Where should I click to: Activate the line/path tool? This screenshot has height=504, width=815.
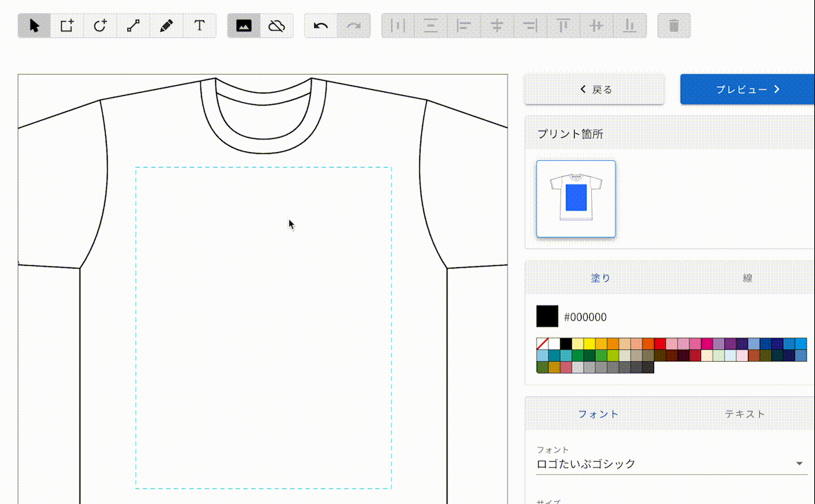pyautogui.click(x=133, y=26)
